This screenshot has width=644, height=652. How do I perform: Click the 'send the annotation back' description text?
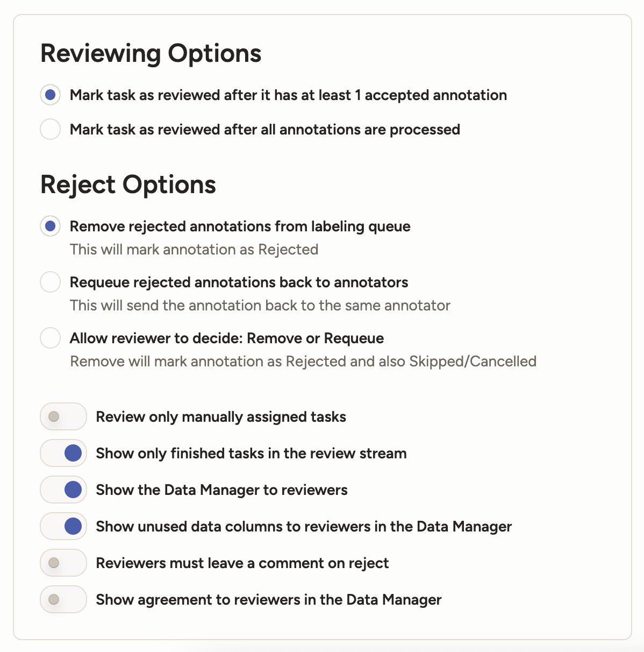point(260,306)
